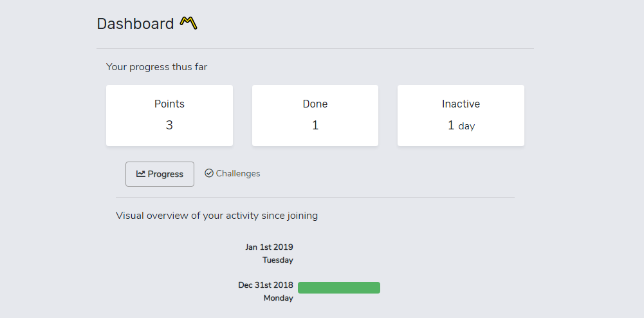Screen dimensions: 644x318
Task: Click the Visual overview of your activity text
Action: click(x=217, y=215)
